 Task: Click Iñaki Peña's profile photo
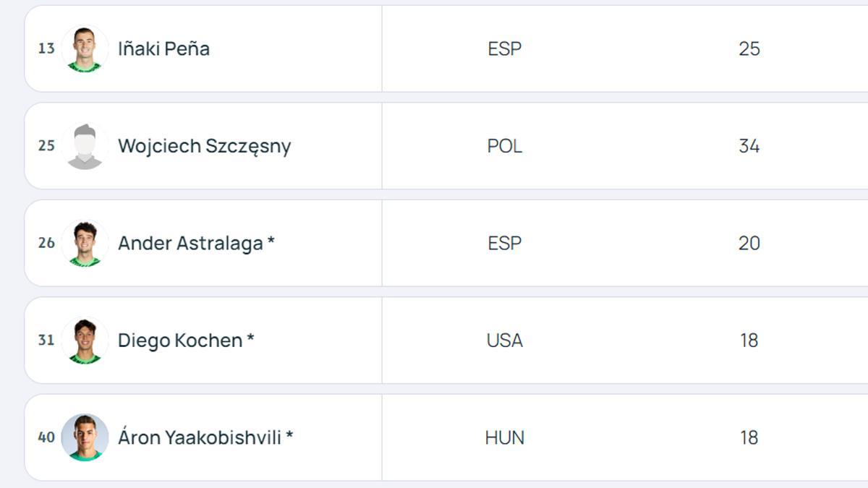(85, 48)
